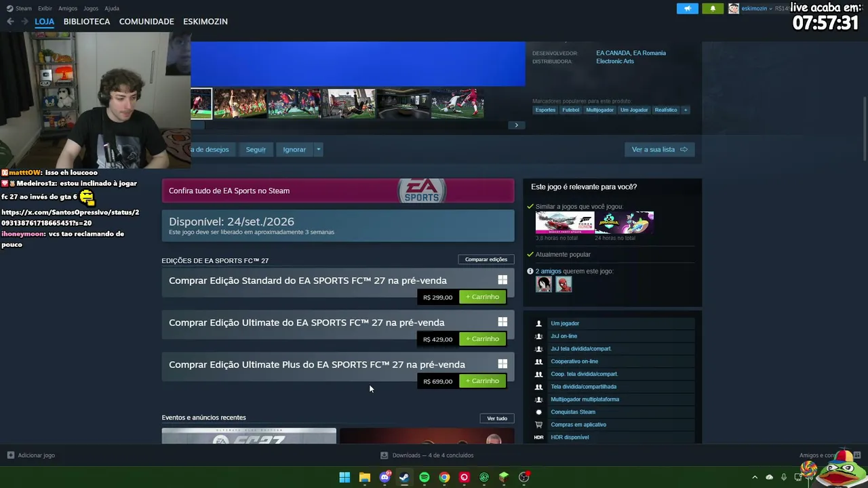
Task: Click the HDR disponível icon
Action: 538,437
